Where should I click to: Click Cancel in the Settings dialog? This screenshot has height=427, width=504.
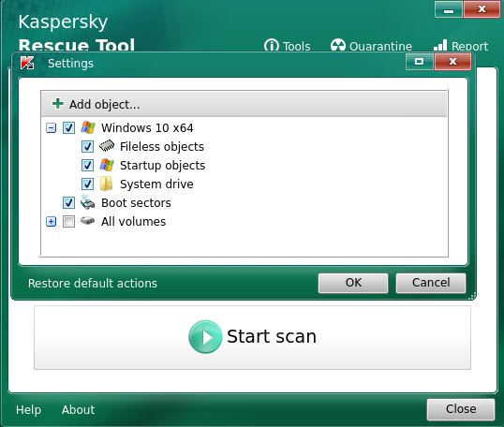tap(431, 283)
